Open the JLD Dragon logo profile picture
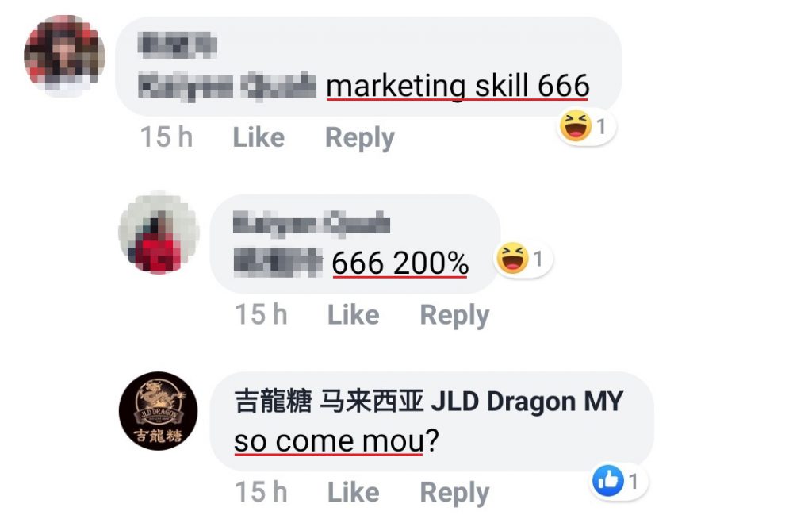The height and width of the screenshot is (519, 812). (158, 410)
